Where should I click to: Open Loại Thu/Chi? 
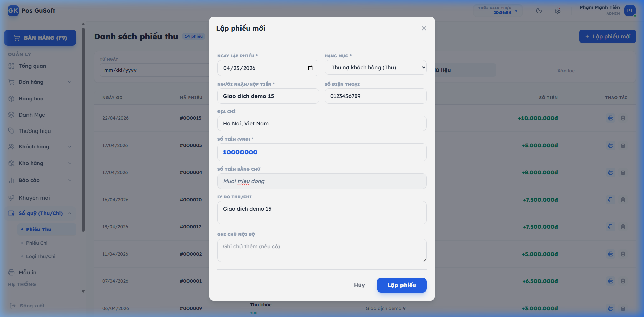(x=41, y=256)
